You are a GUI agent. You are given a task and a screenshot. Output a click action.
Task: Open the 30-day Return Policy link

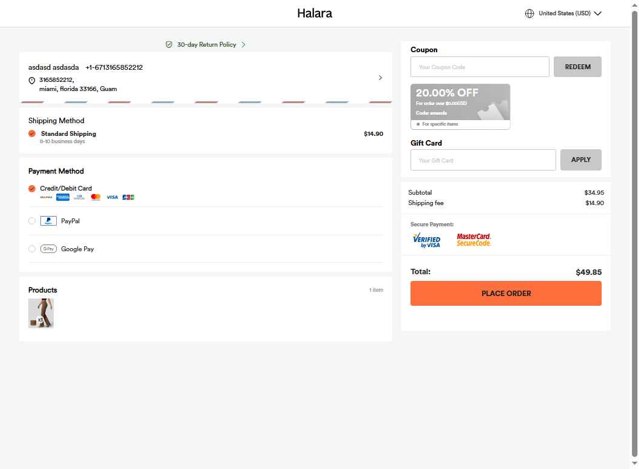pyautogui.click(x=206, y=44)
